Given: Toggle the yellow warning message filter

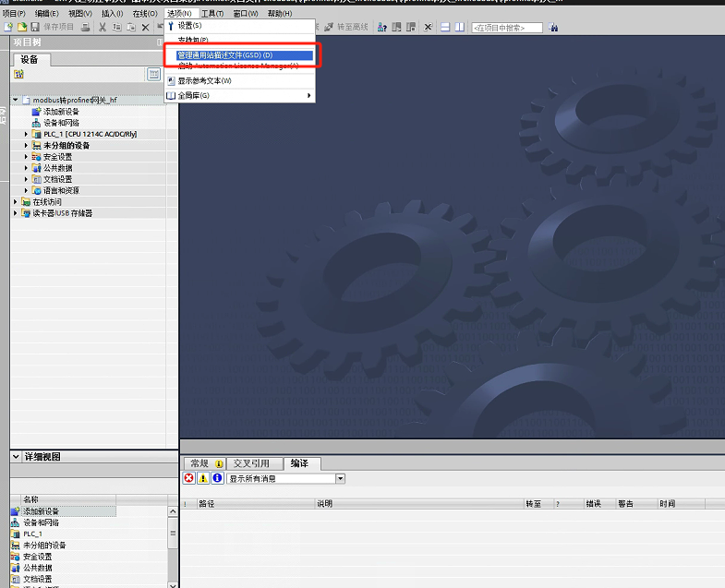Looking at the screenshot, I should 203,478.
